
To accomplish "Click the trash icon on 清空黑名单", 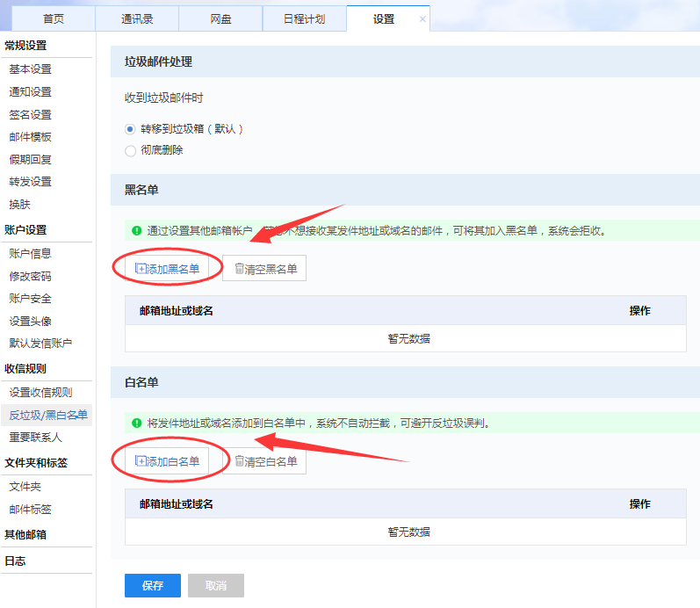I will (x=239, y=269).
